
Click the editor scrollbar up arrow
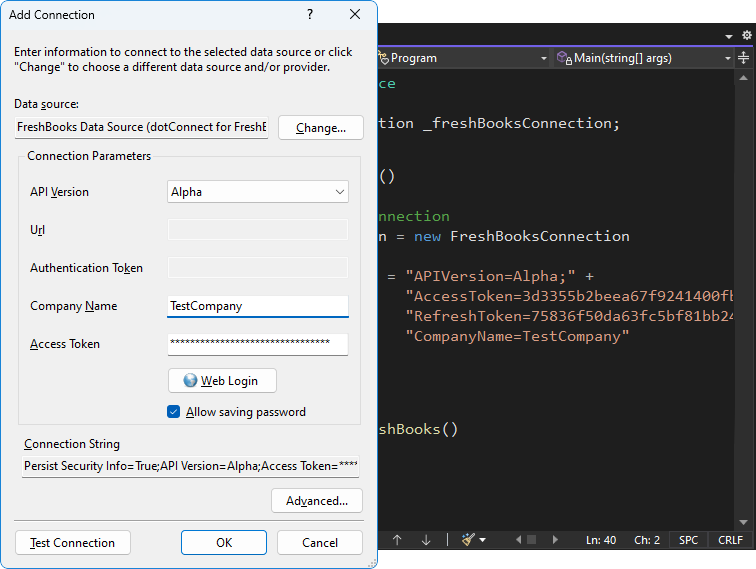(x=743, y=78)
